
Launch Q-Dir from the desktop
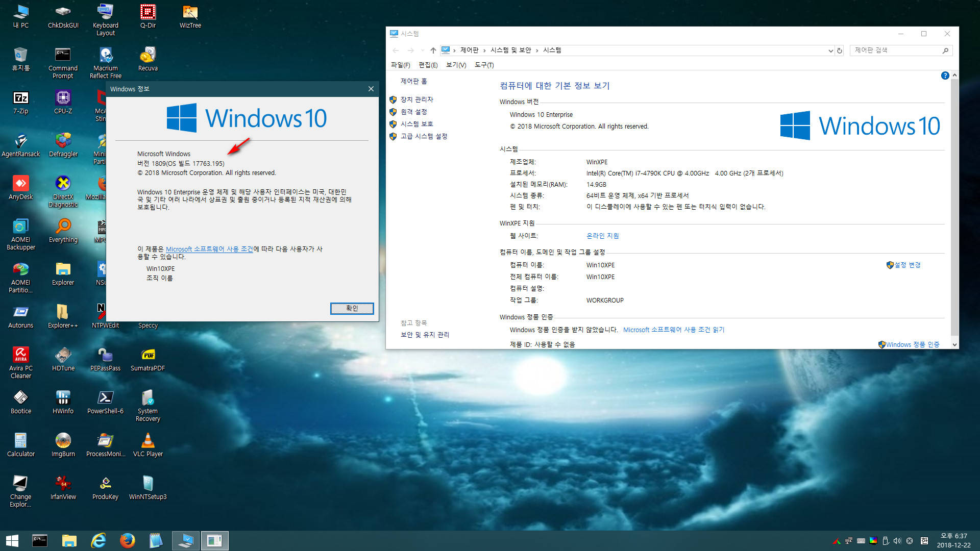pyautogui.click(x=148, y=16)
